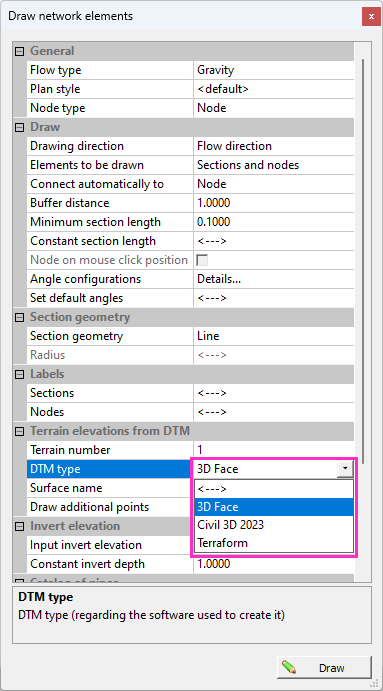Select the DTM type row label

click(56, 469)
